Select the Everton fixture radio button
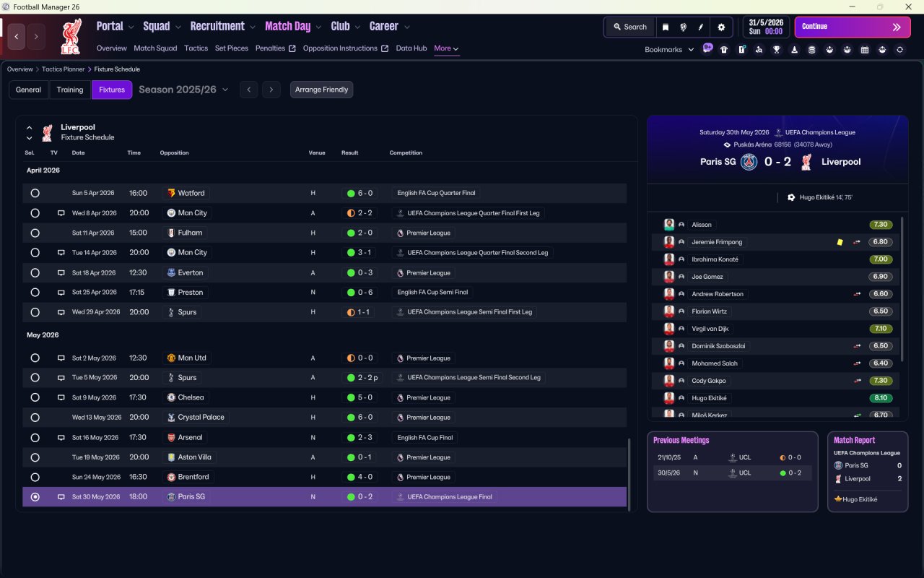This screenshot has width=924, height=578. click(35, 272)
